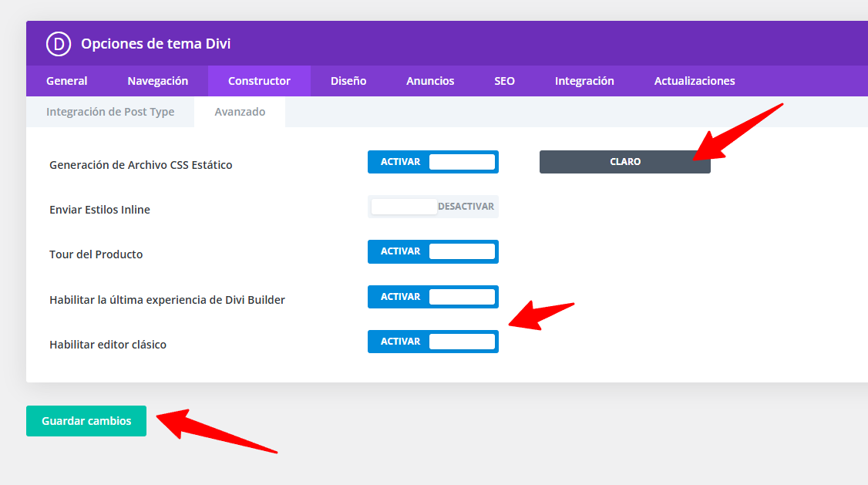Toggle Tour del Producto switch
The width and height of the screenshot is (868, 485).
point(433,251)
